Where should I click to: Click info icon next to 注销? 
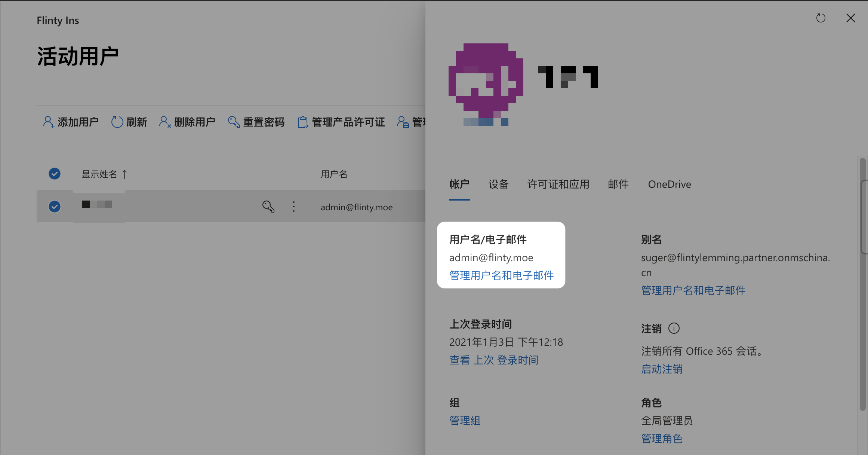coord(674,329)
